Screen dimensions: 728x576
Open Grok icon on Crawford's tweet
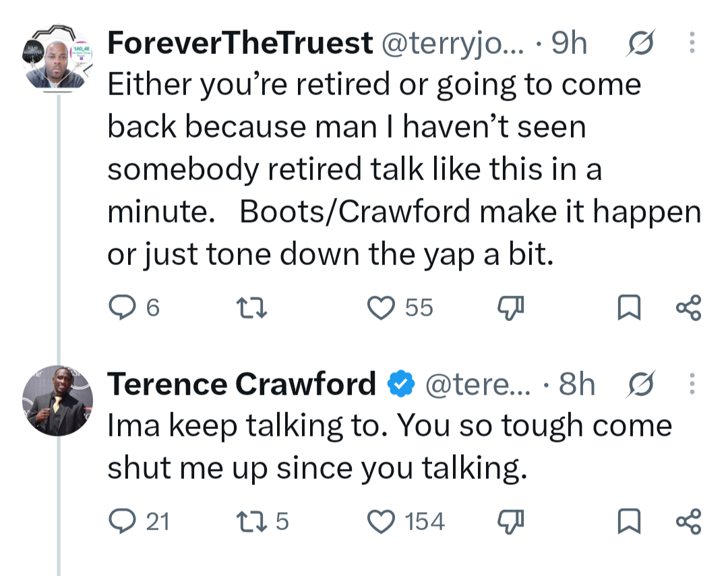pos(641,384)
